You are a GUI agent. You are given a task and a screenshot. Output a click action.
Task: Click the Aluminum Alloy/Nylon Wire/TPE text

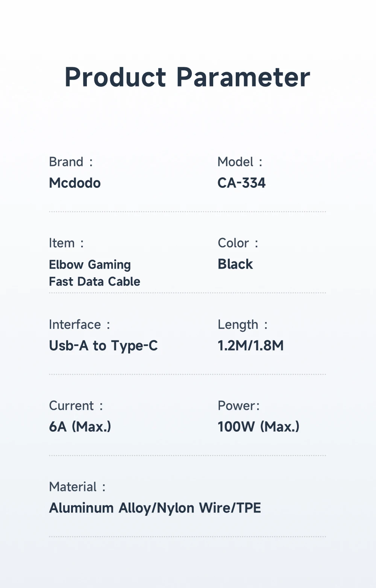(155, 508)
